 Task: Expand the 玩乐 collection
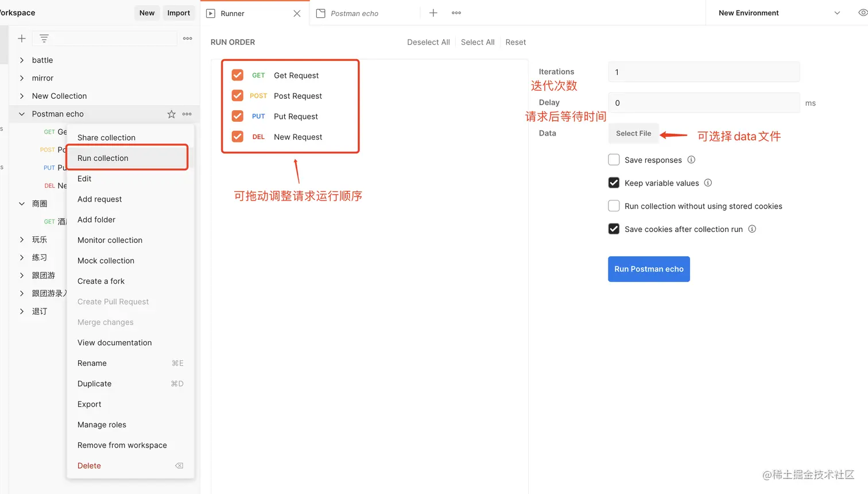coord(22,240)
